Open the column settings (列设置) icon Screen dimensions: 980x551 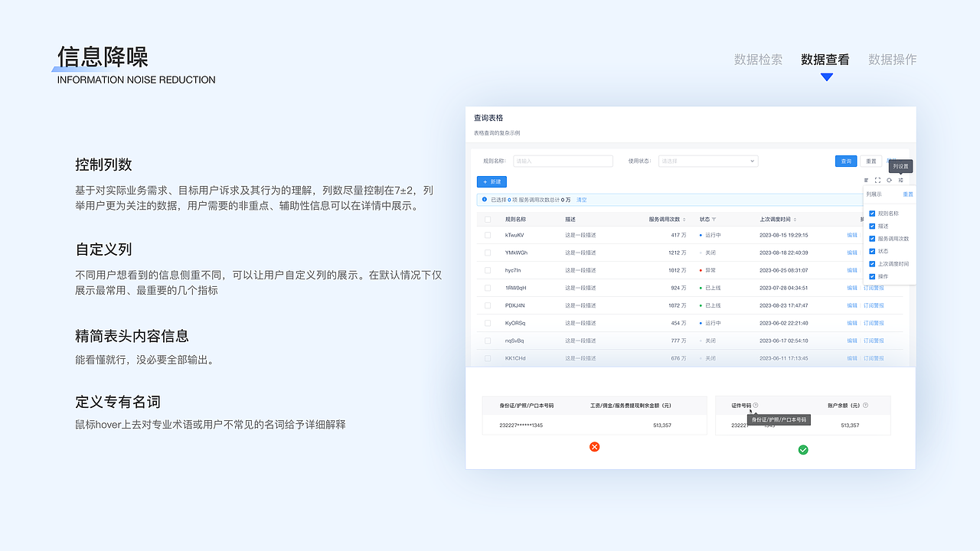(901, 181)
